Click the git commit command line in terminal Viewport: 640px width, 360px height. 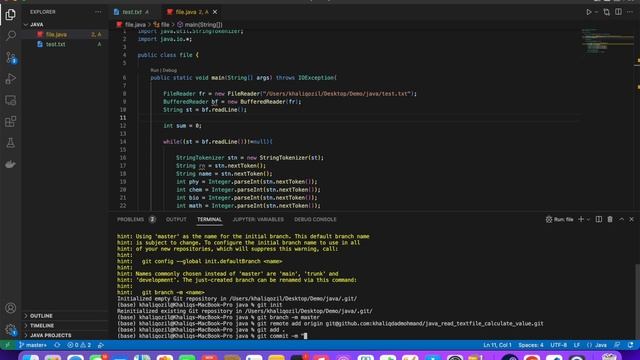[212, 336]
